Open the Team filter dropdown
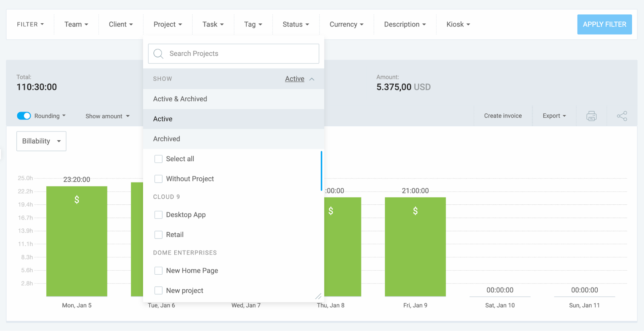644x331 pixels. [76, 25]
